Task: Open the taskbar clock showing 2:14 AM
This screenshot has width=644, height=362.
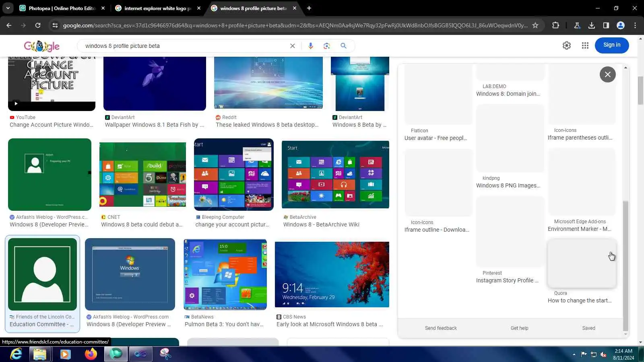Action: point(623,354)
